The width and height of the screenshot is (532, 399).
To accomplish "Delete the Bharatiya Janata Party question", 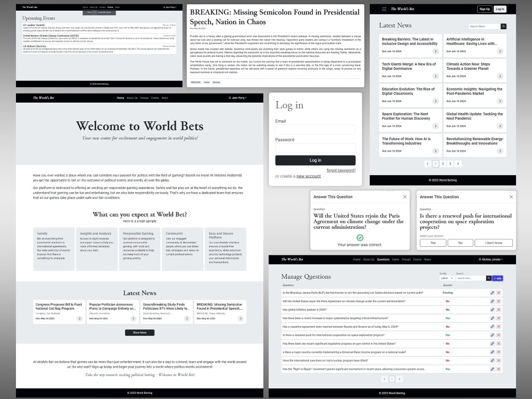I will [498, 293].
